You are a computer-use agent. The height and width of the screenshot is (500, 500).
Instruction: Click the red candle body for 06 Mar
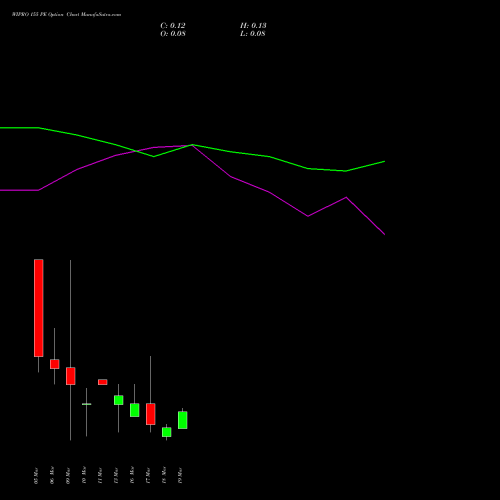tap(55, 364)
